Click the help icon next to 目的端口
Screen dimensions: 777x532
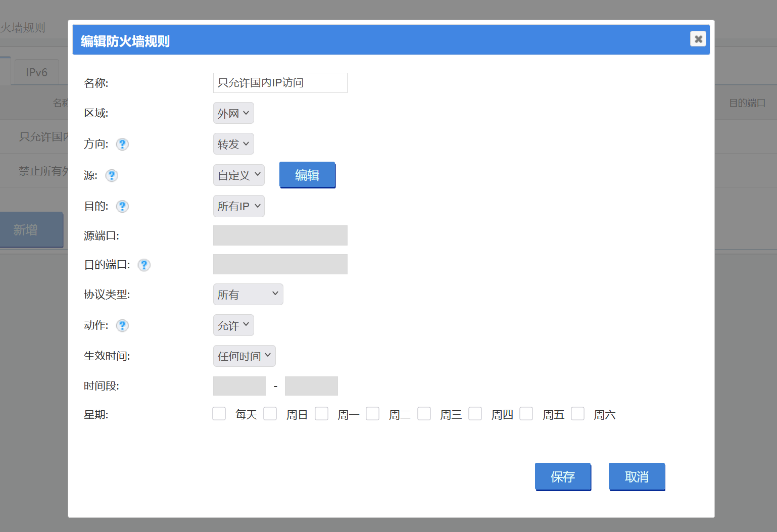pos(144,265)
